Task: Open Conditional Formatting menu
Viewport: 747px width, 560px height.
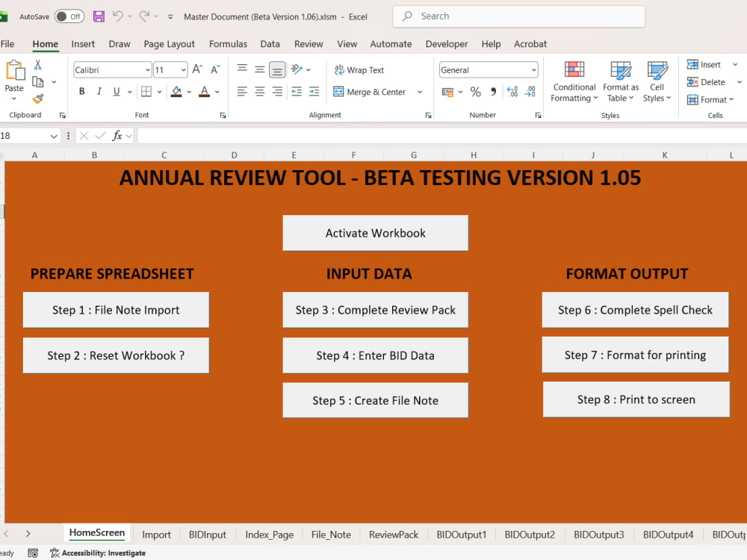Action: pyautogui.click(x=574, y=81)
